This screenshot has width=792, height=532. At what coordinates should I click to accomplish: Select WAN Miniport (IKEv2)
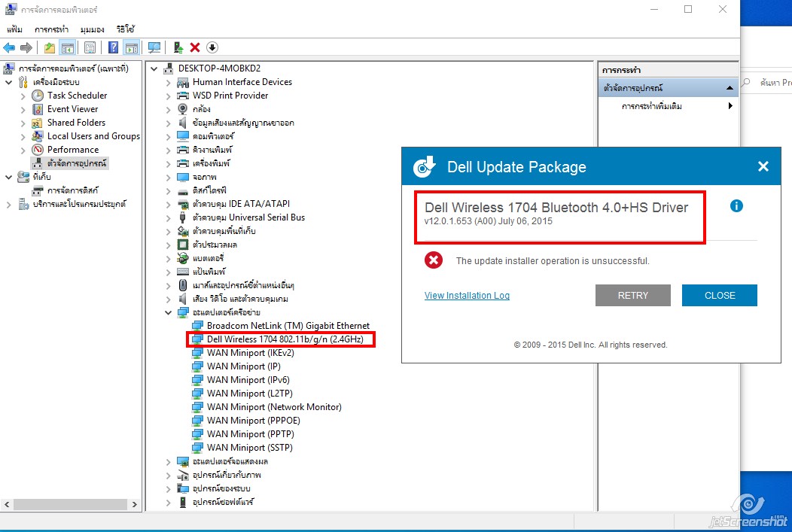tap(250, 353)
